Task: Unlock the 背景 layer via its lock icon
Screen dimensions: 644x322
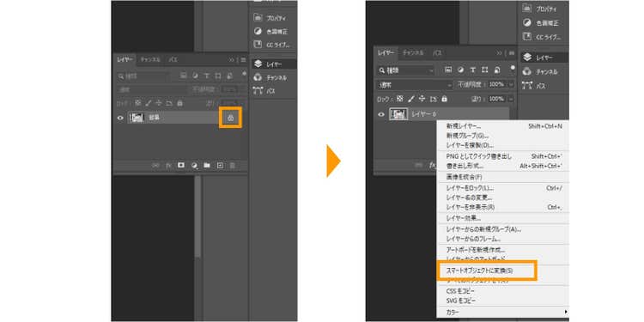Action: pos(230,118)
